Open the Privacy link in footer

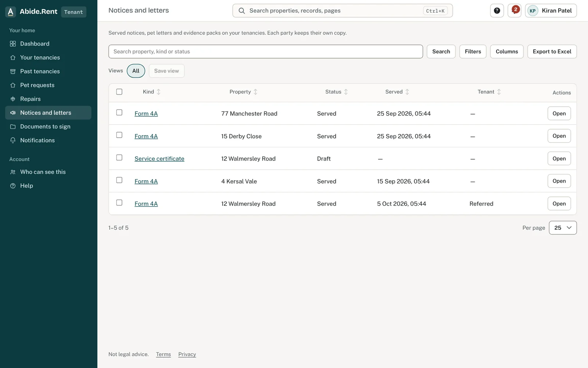coord(187,354)
